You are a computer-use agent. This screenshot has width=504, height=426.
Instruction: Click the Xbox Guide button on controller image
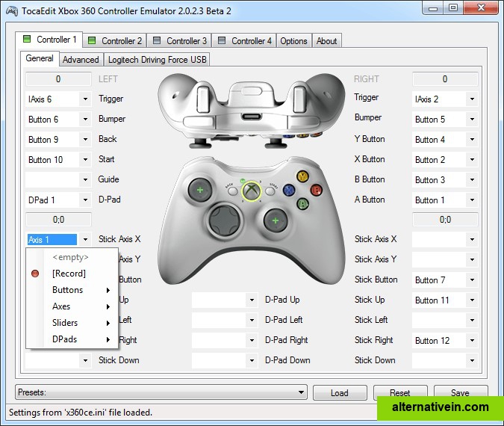[x=252, y=191]
